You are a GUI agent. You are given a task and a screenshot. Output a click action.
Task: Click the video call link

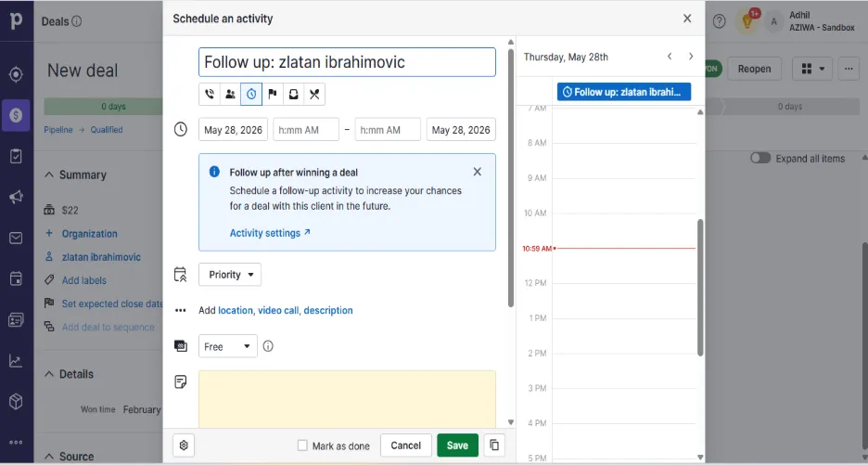click(278, 310)
